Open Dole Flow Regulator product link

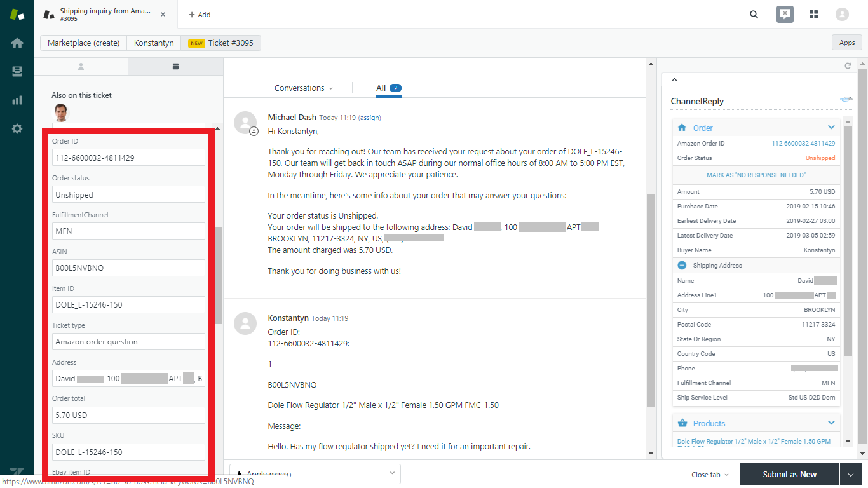tap(754, 442)
